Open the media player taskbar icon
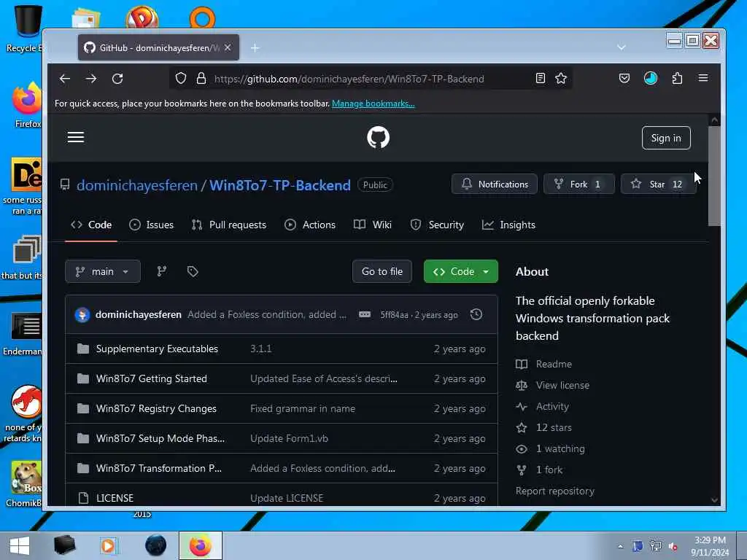Image resolution: width=747 pixels, height=560 pixels. (109, 545)
